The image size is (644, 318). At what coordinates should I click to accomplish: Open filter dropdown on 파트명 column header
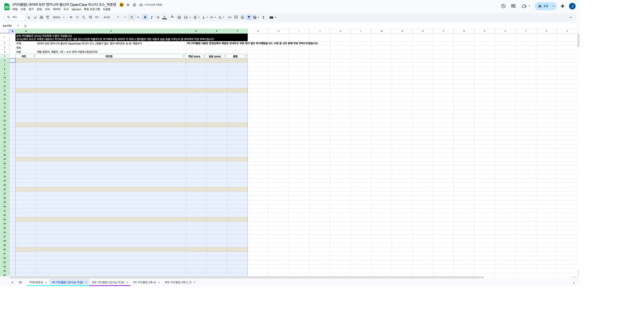(184, 56)
